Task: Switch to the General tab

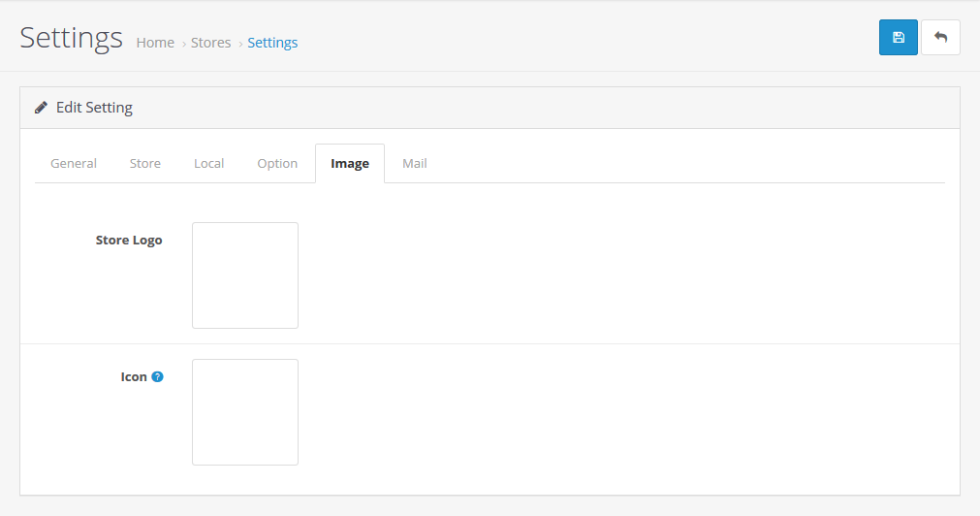Action: click(x=74, y=163)
